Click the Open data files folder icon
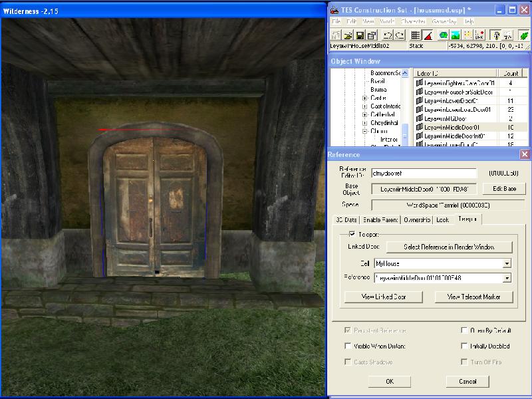Viewport: 532px width, 399px height. 348,35
